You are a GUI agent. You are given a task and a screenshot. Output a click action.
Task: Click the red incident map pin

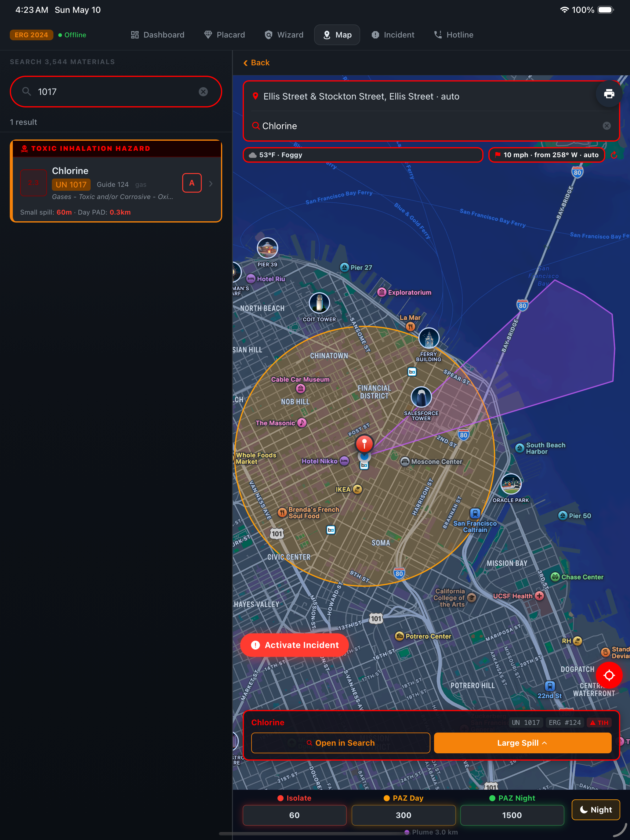tap(364, 444)
